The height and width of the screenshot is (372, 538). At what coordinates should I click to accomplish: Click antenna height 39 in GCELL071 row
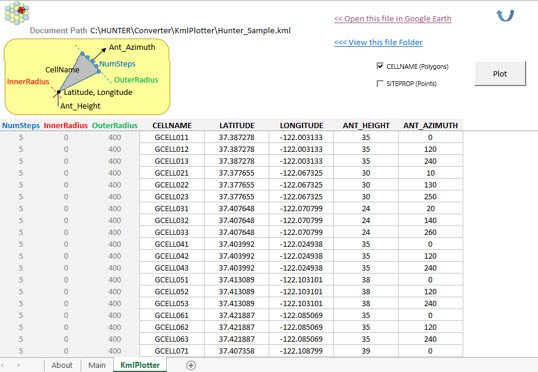tap(366, 351)
